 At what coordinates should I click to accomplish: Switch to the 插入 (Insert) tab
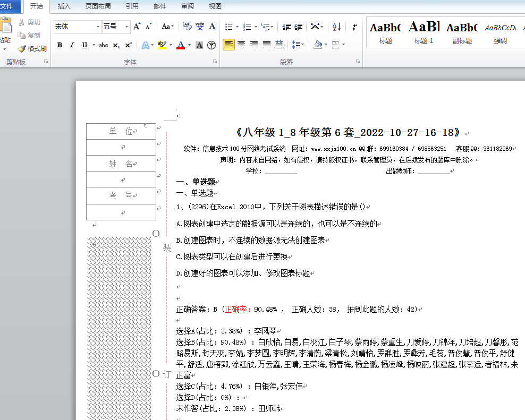[64, 6]
